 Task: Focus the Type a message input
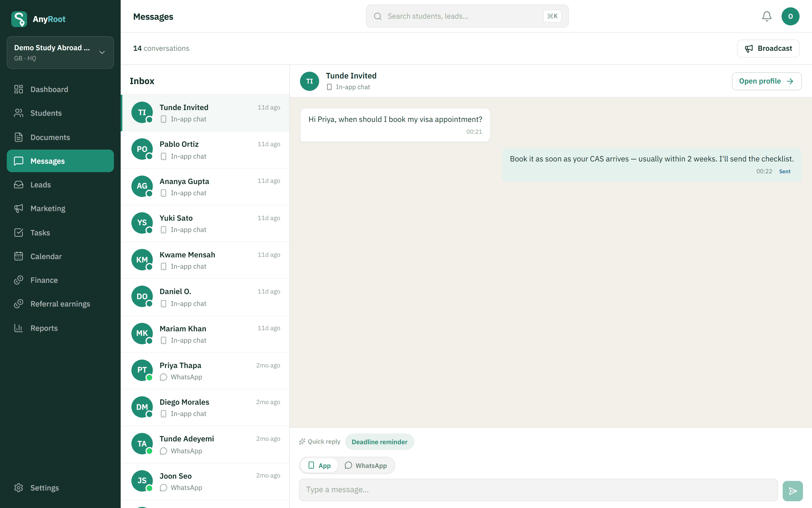coord(538,490)
